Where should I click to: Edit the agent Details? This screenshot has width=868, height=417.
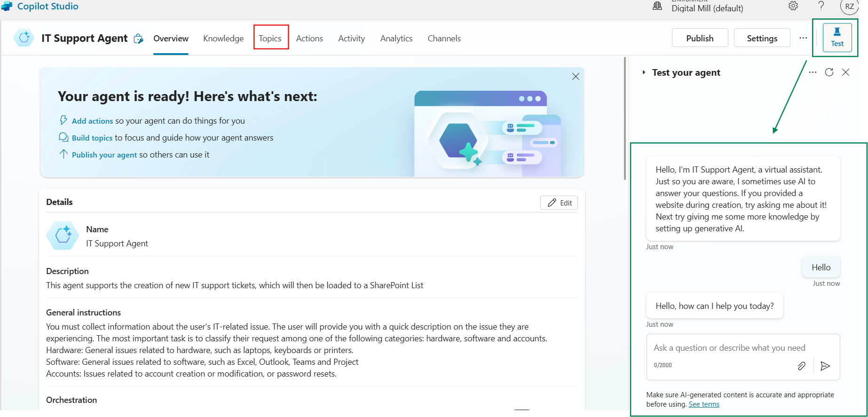pos(559,203)
